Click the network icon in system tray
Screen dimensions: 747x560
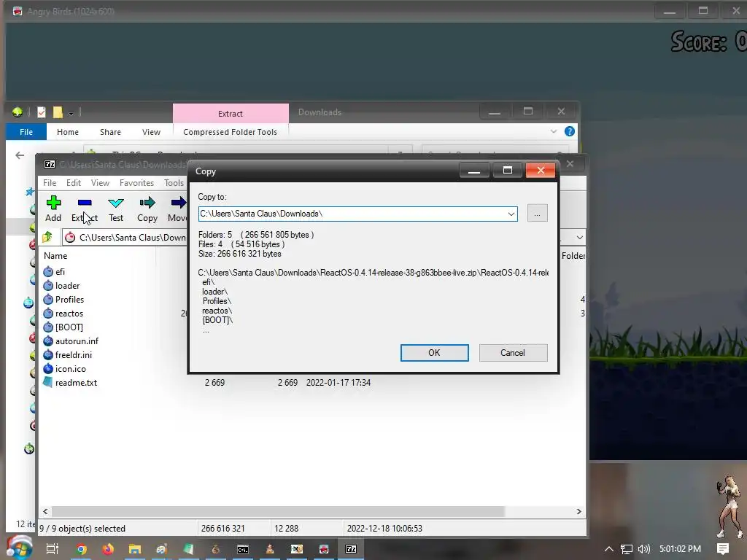[x=627, y=549]
